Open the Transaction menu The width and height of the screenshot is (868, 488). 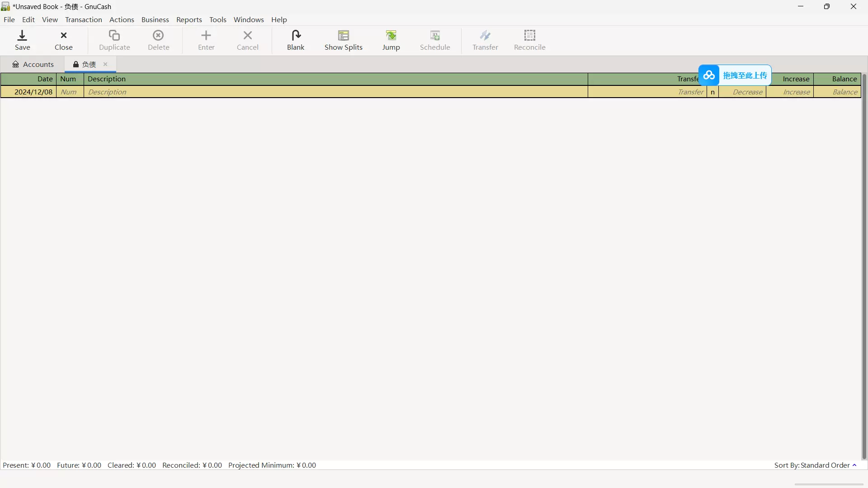point(83,20)
